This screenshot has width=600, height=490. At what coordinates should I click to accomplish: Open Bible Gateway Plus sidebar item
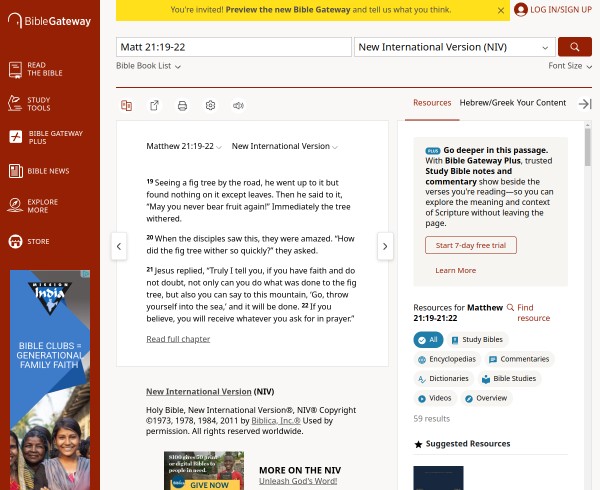pyautogui.click(x=46, y=137)
